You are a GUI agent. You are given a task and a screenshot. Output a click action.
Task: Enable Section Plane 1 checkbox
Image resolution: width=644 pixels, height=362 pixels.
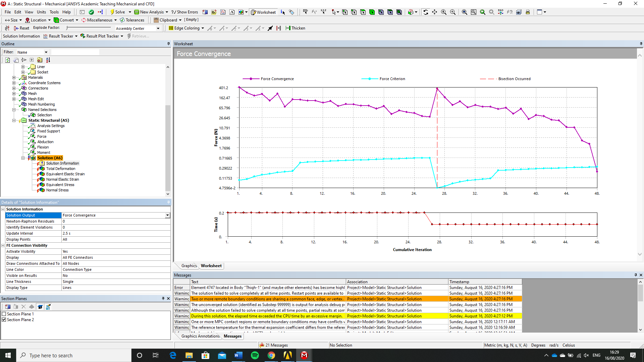(4, 314)
